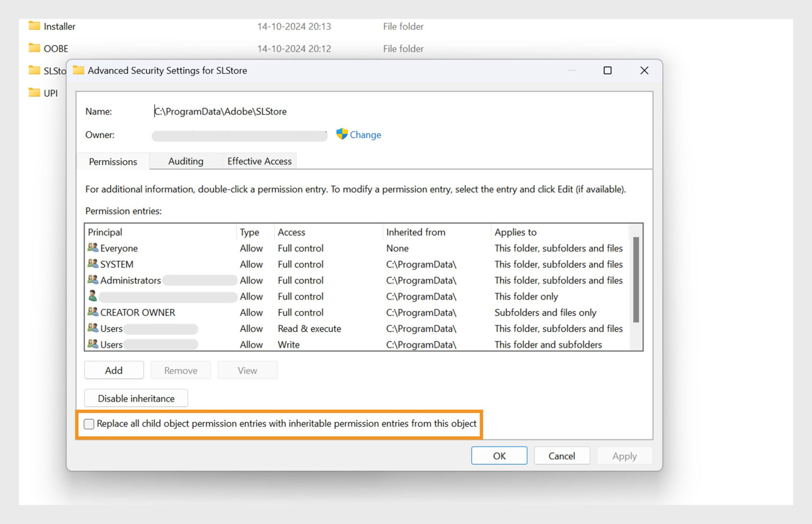Open the UPI folder icon
The width and height of the screenshot is (812, 524).
(34, 93)
